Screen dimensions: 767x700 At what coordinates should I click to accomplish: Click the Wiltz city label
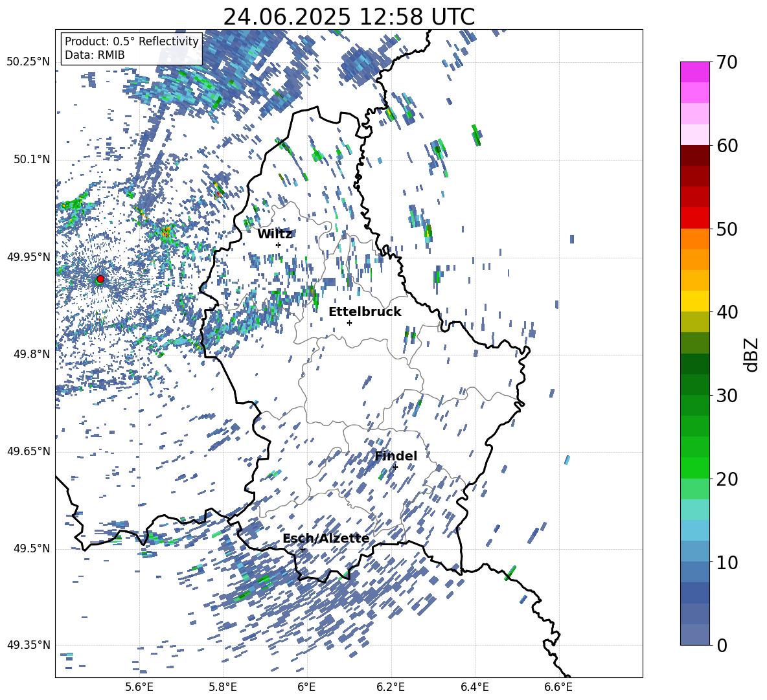pyautogui.click(x=275, y=234)
